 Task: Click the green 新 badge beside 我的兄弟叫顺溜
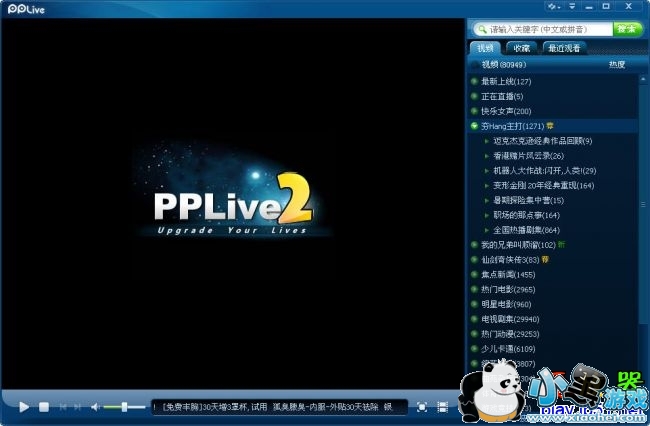point(561,244)
